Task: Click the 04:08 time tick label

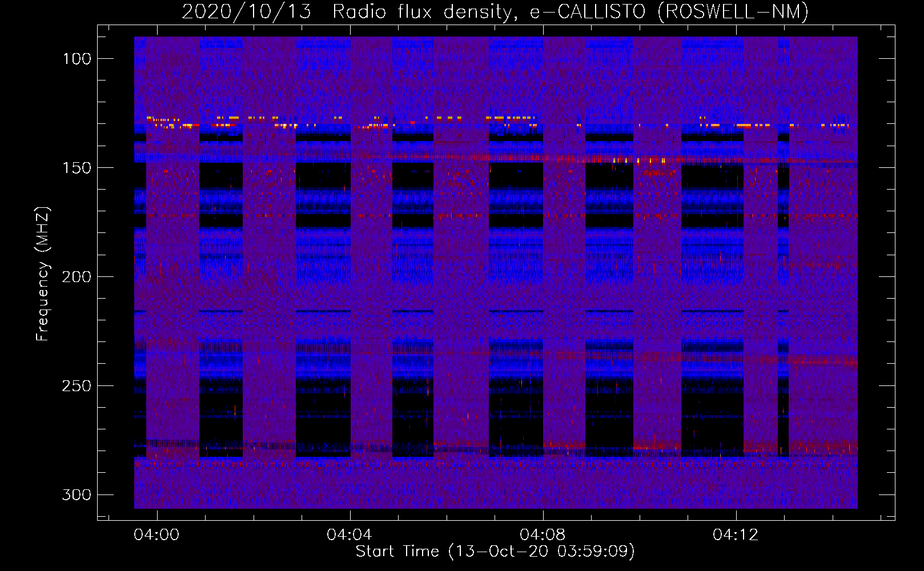Action: tap(543, 535)
